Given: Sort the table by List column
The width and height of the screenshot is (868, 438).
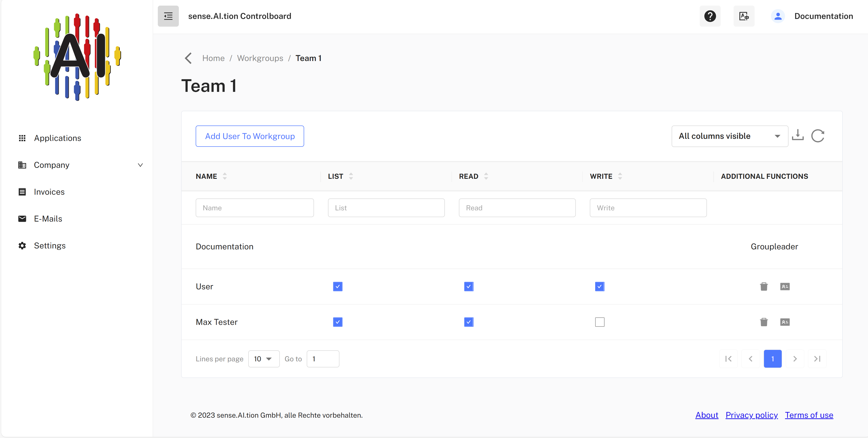Looking at the screenshot, I should pyautogui.click(x=351, y=176).
